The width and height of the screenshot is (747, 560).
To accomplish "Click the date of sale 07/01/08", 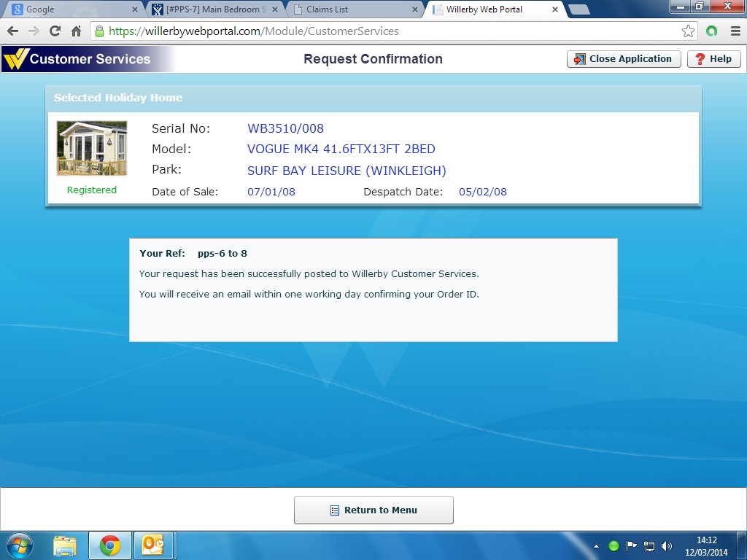I will click(271, 192).
